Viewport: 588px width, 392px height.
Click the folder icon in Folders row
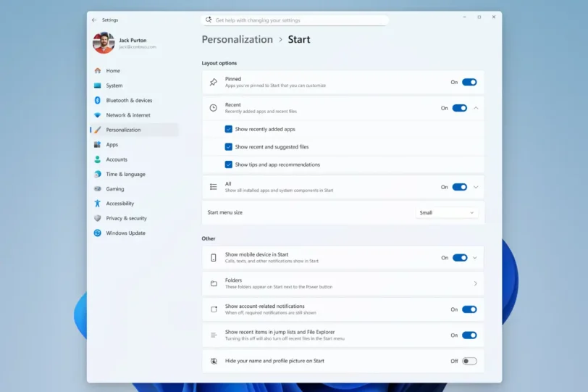(x=214, y=283)
